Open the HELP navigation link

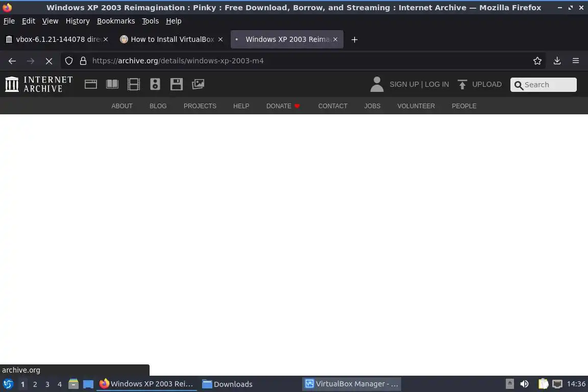241,106
